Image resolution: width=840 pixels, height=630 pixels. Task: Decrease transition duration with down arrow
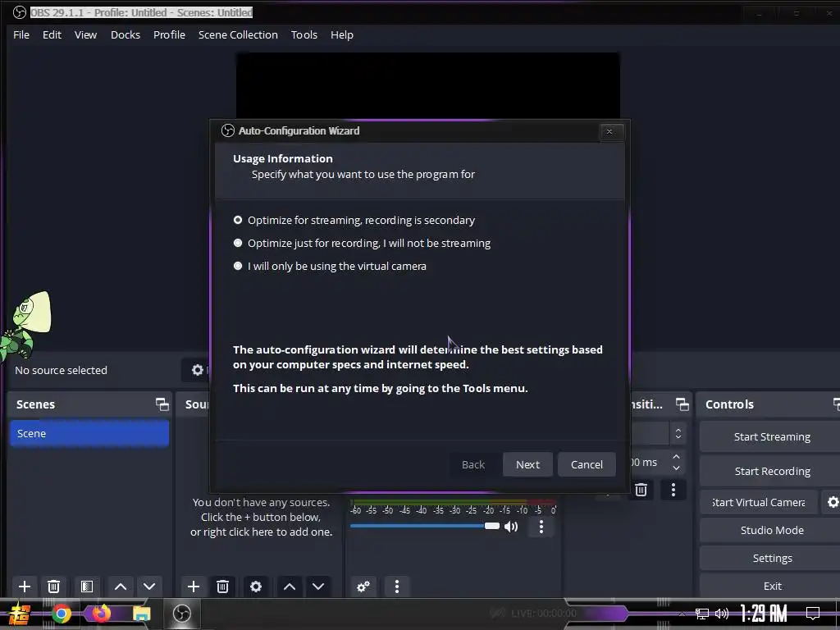click(x=677, y=468)
